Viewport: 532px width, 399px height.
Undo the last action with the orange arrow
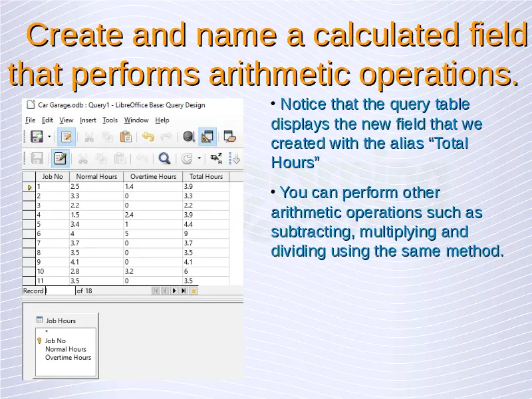click(148, 137)
